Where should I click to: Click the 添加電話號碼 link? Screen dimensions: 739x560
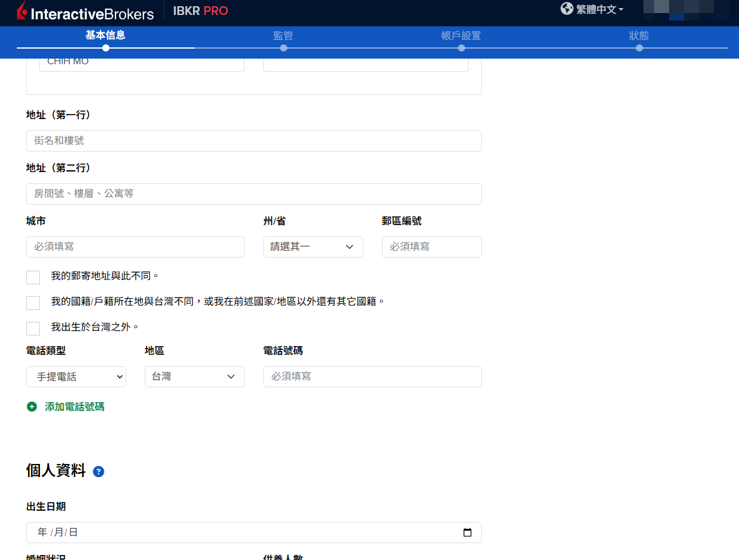click(x=74, y=407)
